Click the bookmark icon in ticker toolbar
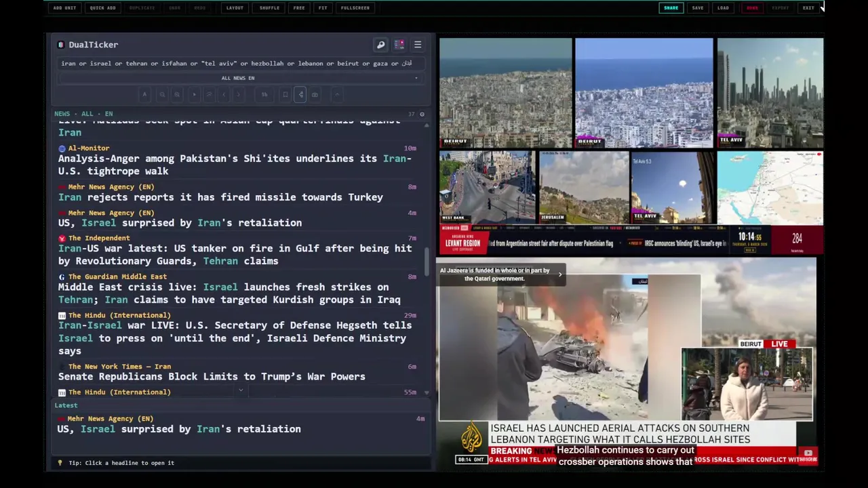Image resolution: width=868 pixels, height=488 pixels. [285, 94]
